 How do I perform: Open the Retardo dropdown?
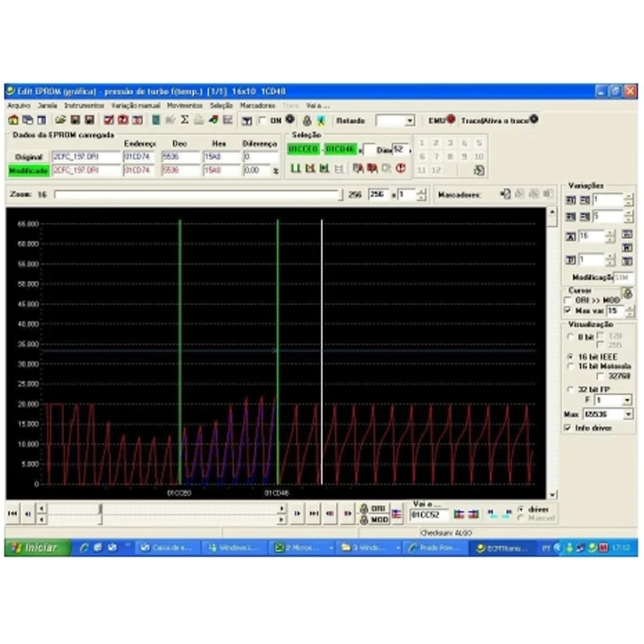click(410, 121)
